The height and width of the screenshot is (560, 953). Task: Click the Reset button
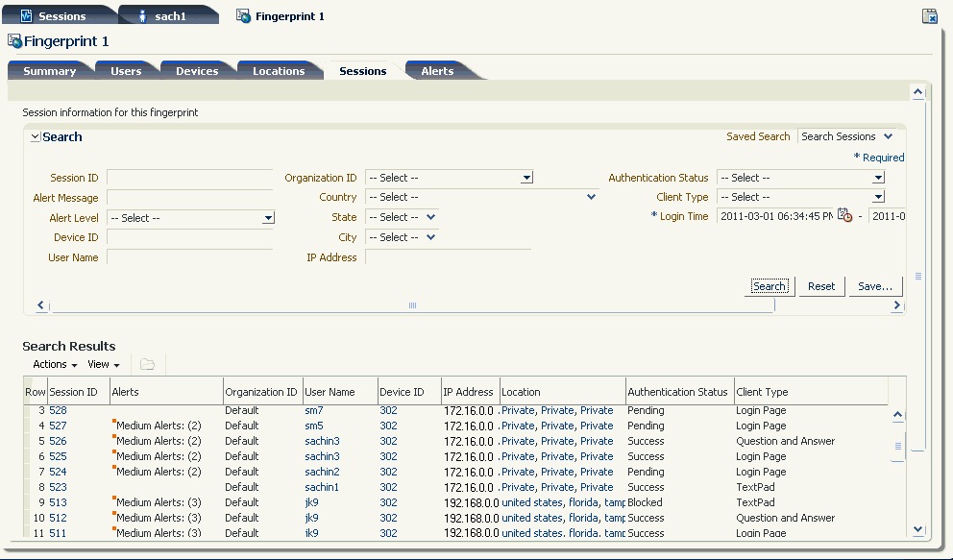pyautogui.click(x=821, y=286)
